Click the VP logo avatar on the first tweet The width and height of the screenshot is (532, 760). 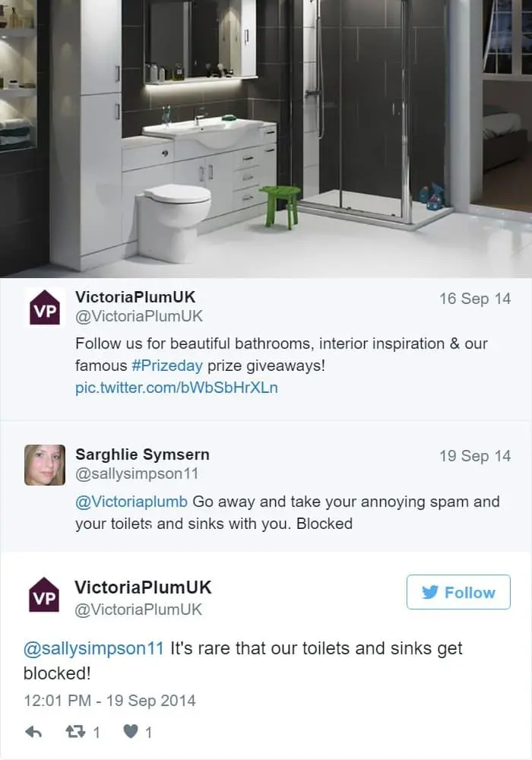pos(45,307)
